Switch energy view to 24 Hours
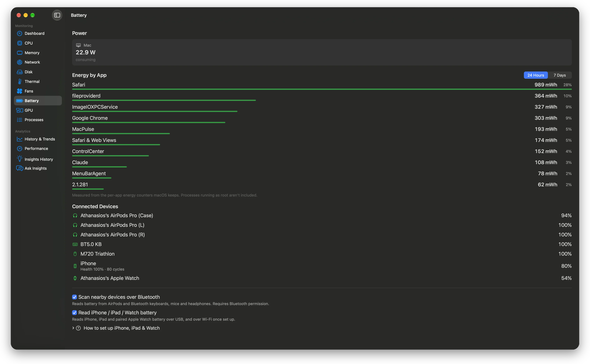The width and height of the screenshot is (590, 364). [536, 75]
